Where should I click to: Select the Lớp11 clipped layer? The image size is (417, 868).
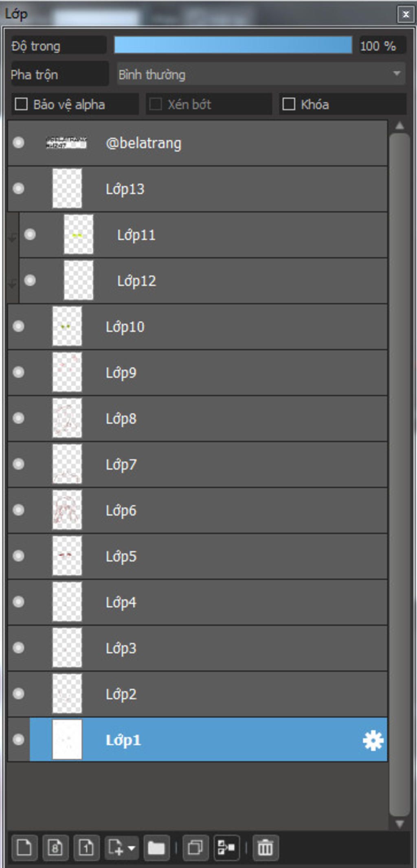203,235
